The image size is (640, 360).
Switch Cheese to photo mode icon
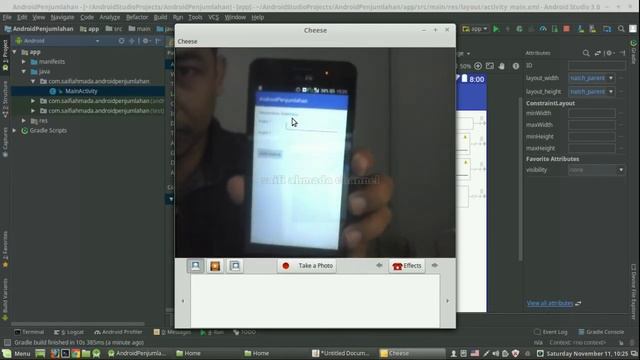[x=196, y=266]
